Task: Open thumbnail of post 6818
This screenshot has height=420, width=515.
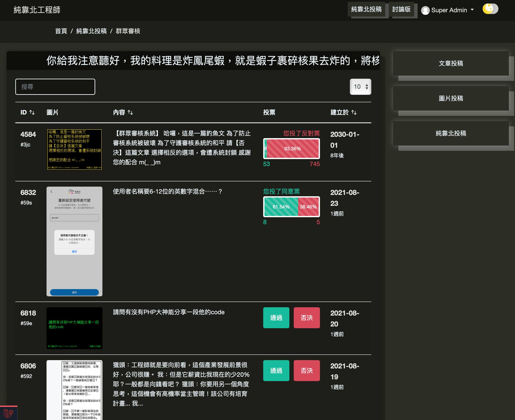Action: (x=74, y=328)
